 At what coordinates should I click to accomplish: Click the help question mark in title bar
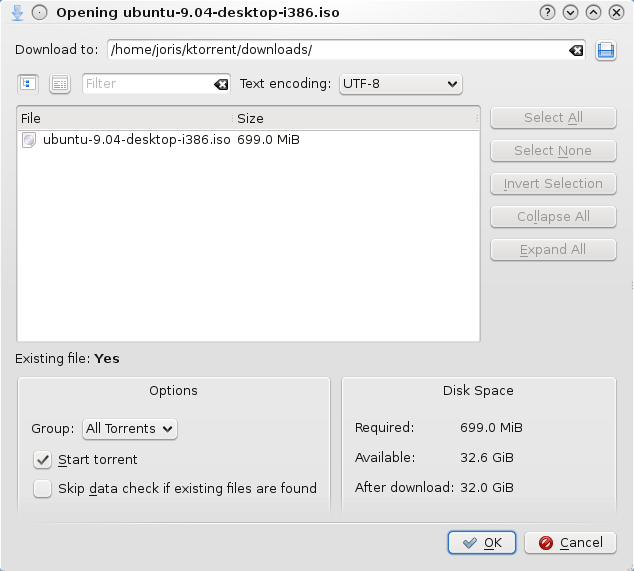tap(547, 12)
